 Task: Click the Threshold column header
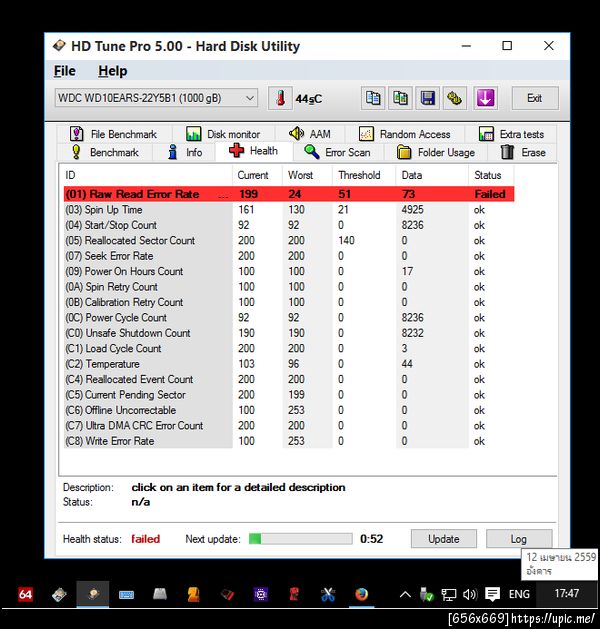coord(364,175)
